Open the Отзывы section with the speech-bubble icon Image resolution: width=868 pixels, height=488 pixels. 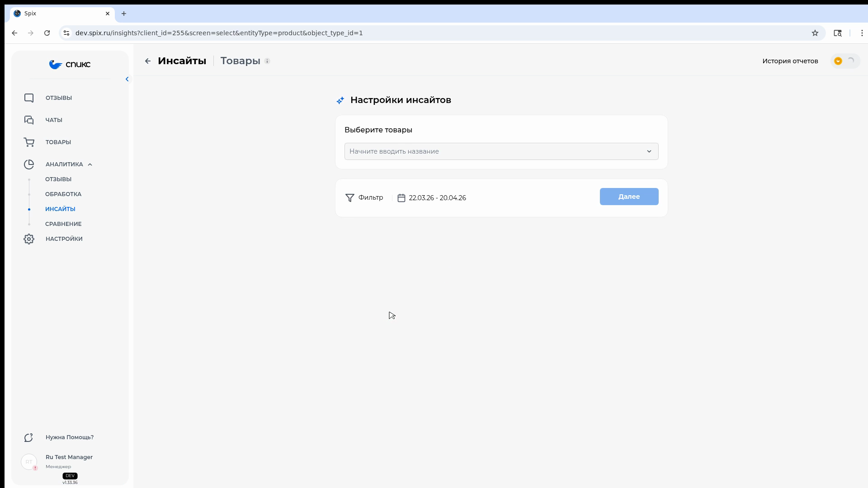[29, 98]
